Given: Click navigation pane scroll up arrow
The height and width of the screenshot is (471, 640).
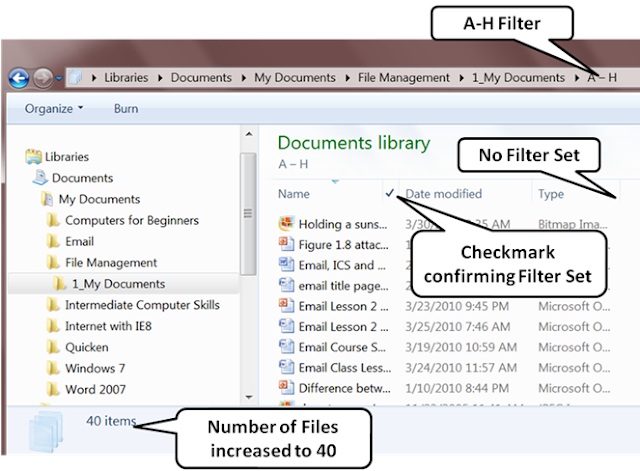Looking at the screenshot, I should 249,134.
